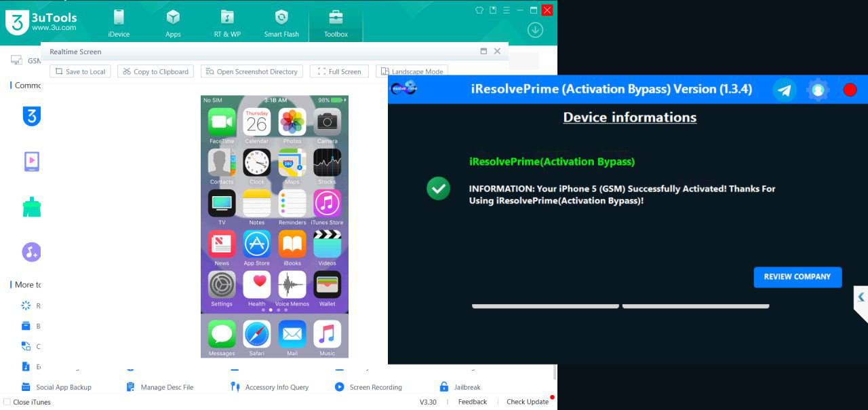
Task: Open the Manage Desc File tool
Action: [x=160, y=387]
